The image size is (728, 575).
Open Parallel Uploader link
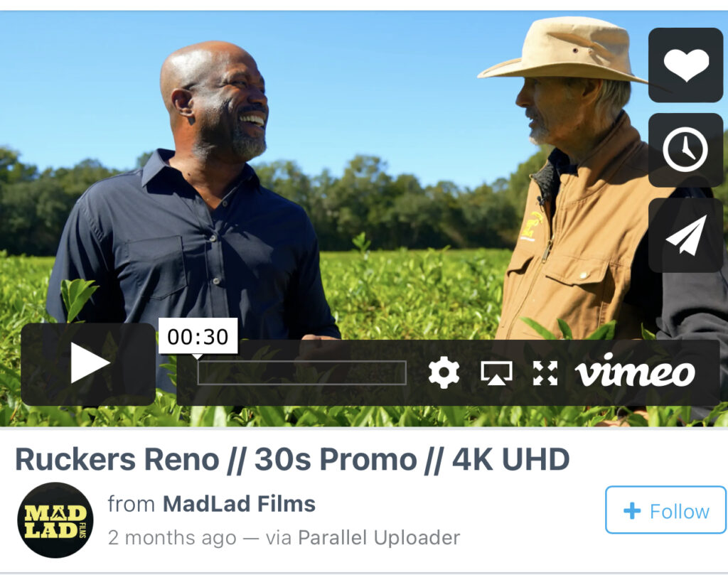[379, 538]
